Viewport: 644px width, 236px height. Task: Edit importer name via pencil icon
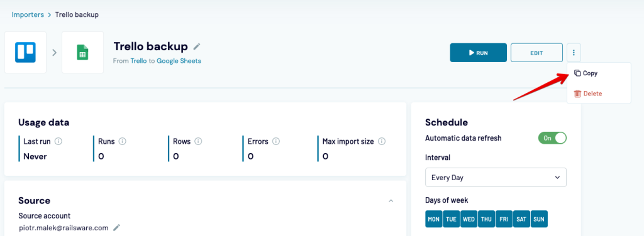click(x=197, y=46)
